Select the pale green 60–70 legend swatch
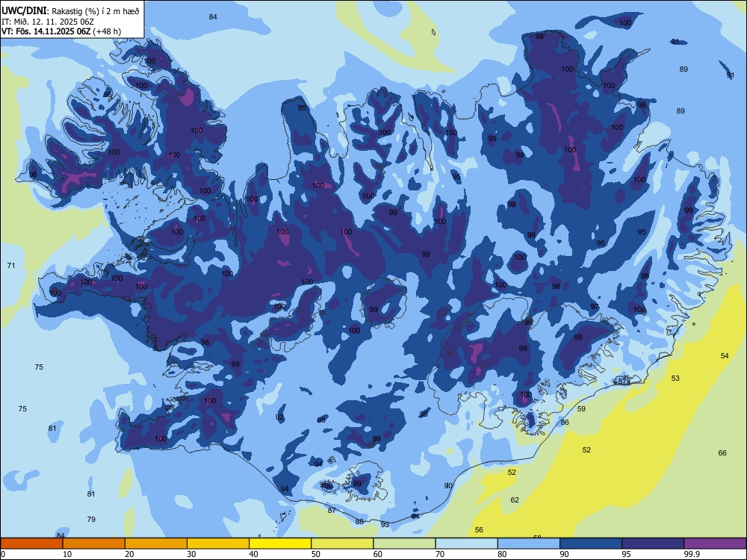The height and width of the screenshot is (560, 747). click(404, 544)
